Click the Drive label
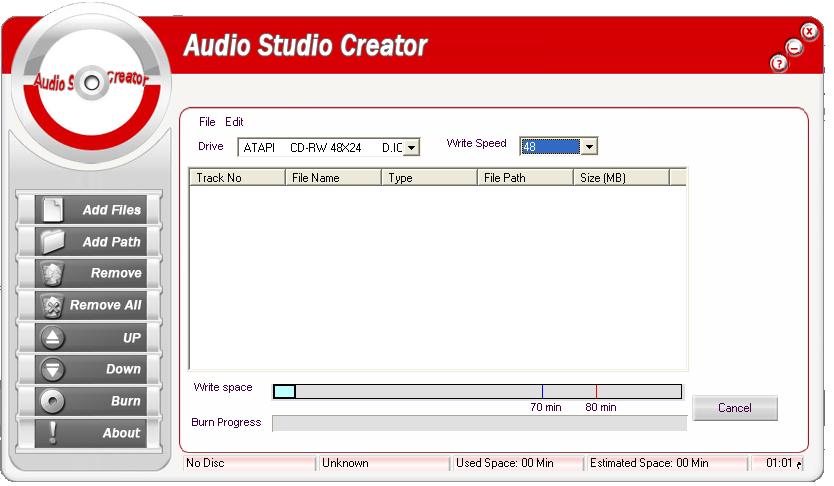This screenshot has width=834, height=486. coord(211,146)
